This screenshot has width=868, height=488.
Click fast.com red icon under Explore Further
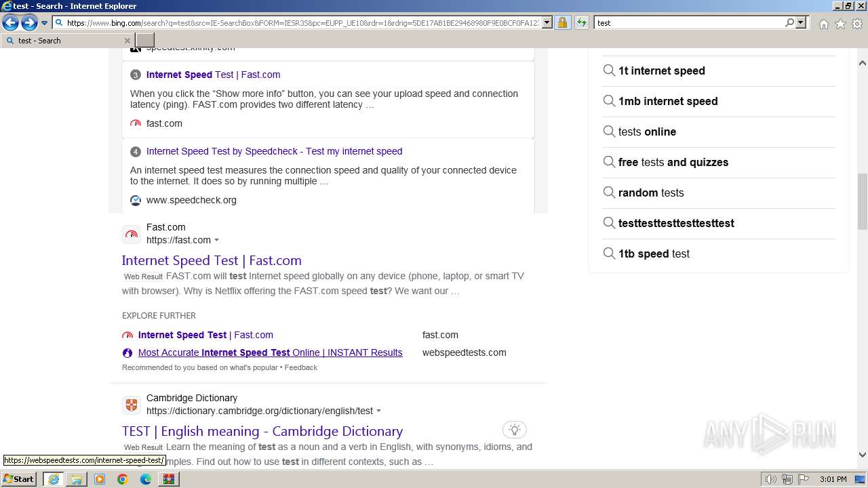(x=127, y=335)
